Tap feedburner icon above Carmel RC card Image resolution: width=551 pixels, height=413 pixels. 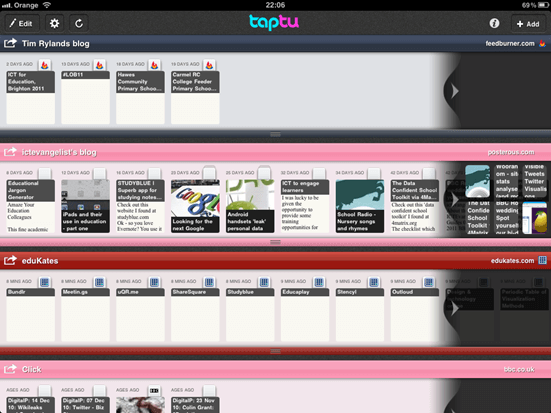tap(209, 65)
